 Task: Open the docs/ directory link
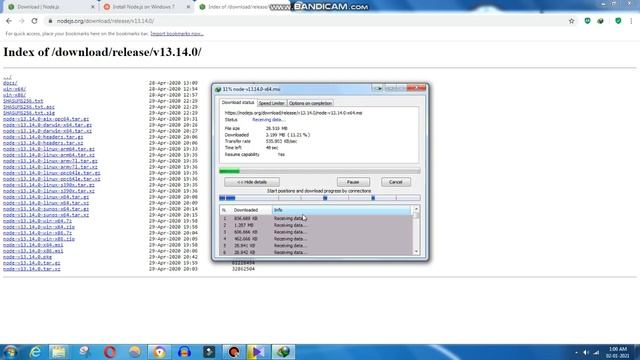(10, 83)
